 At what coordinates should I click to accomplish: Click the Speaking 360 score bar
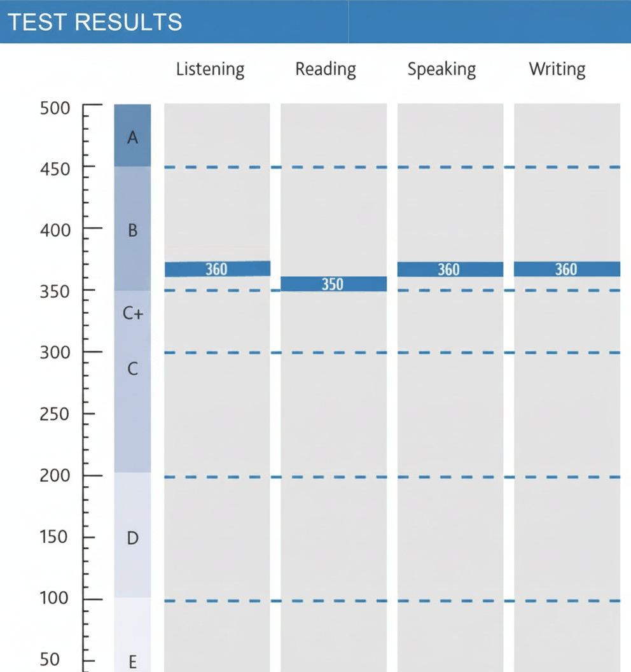(450, 269)
